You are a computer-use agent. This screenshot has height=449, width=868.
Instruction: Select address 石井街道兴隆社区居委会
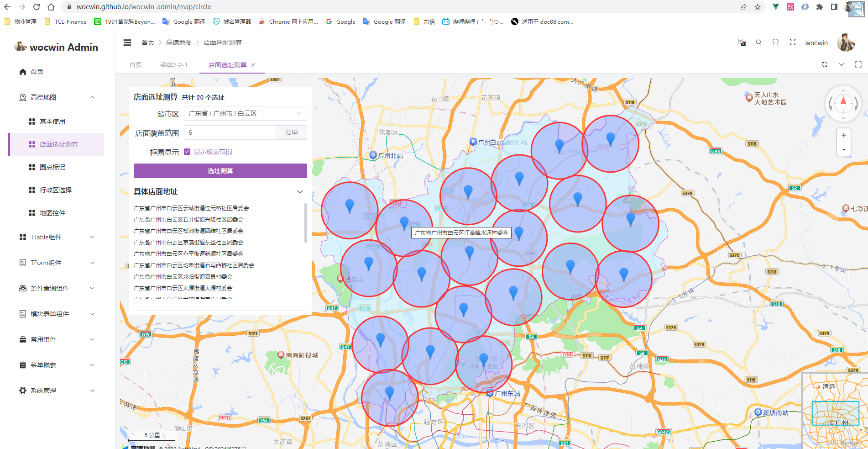(188, 220)
